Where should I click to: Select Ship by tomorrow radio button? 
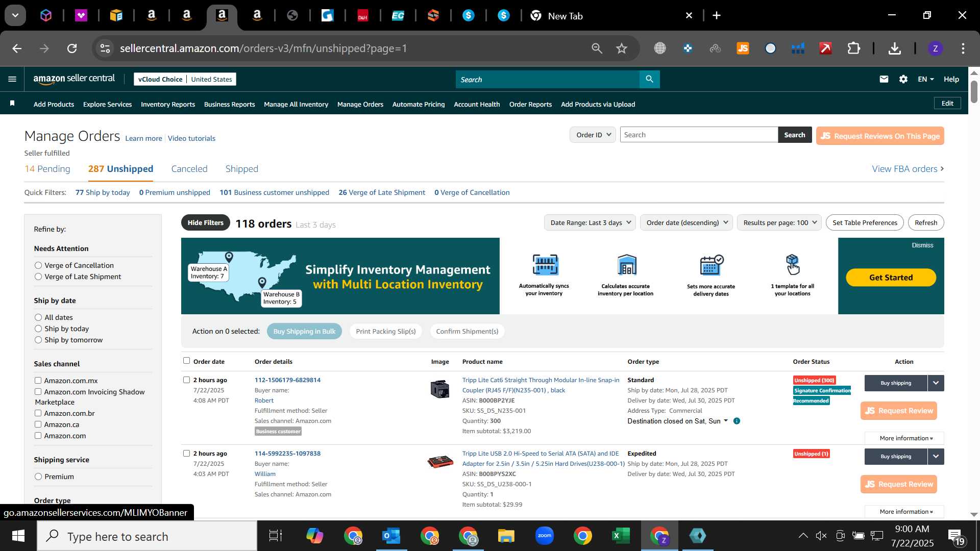(x=38, y=340)
